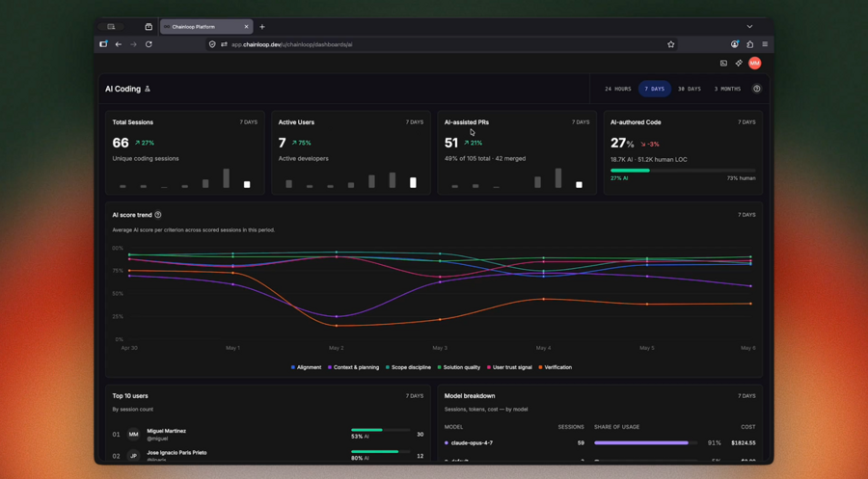This screenshot has height=479, width=868.
Task: Toggle the User trust signal legend series
Action: (x=509, y=367)
